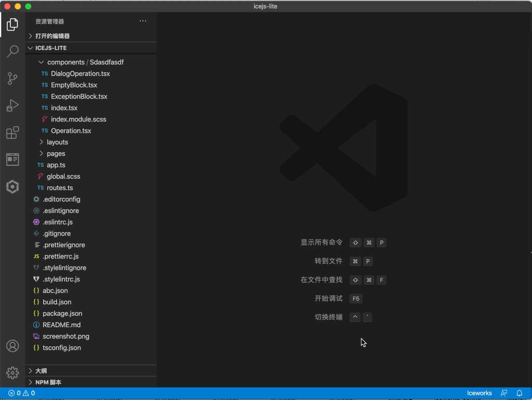This screenshot has height=400, width=532.
Task: Expand the 大纲 outline section
Action: point(41,370)
